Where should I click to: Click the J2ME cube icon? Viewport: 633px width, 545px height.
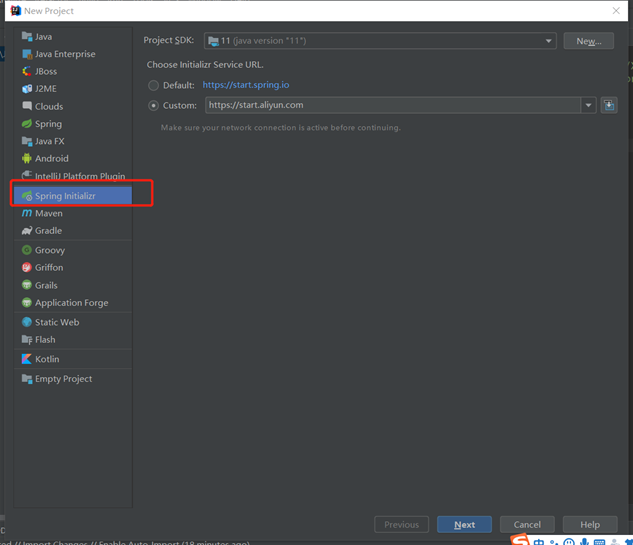[27, 89]
